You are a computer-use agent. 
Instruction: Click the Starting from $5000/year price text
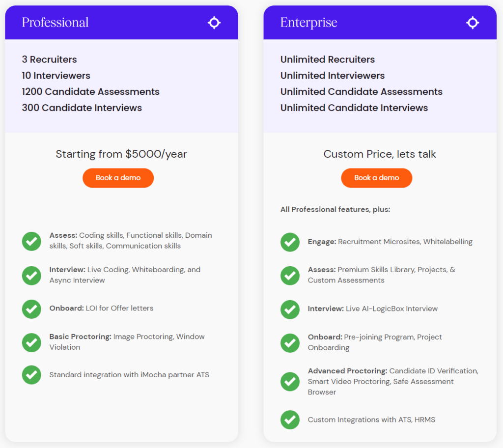(x=121, y=154)
